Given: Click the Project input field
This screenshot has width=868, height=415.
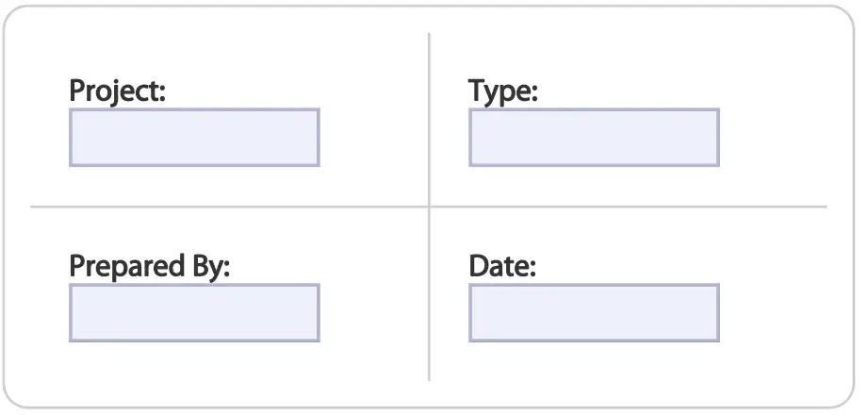Looking at the screenshot, I should pyautogui.click(x=194, y=138).
